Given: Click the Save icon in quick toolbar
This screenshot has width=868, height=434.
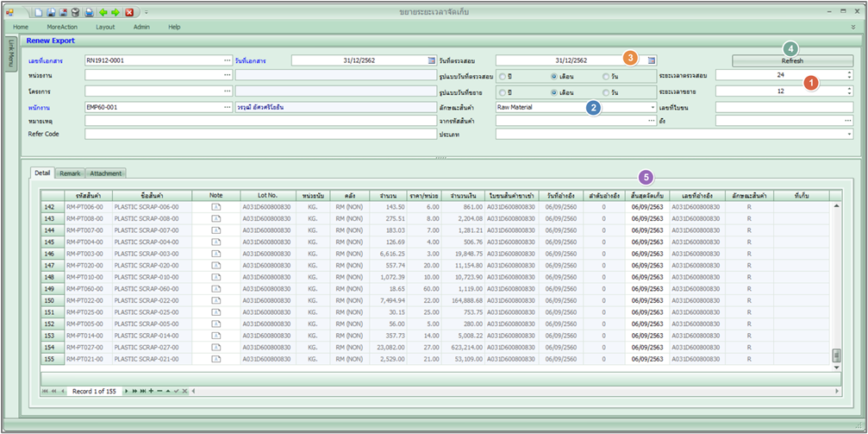Looking at the screenshot, I should coord(51,13).
